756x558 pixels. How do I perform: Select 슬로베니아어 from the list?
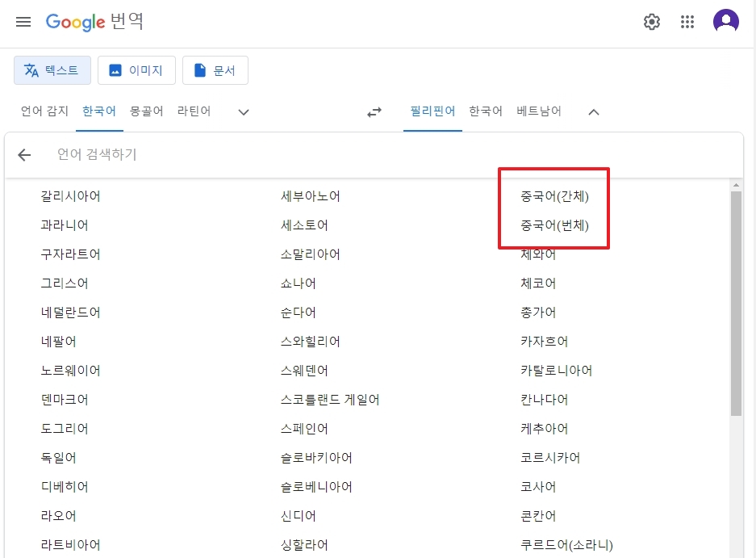pyautogui.click(x=316, y=487)
